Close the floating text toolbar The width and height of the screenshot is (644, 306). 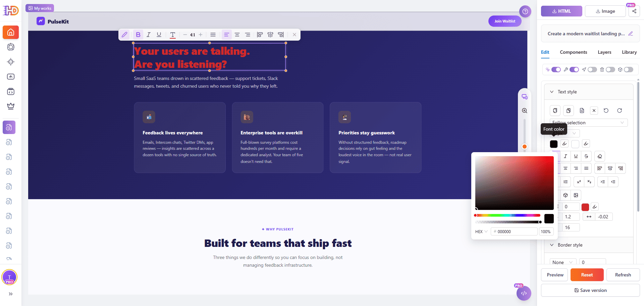click(x=294, y=35)
